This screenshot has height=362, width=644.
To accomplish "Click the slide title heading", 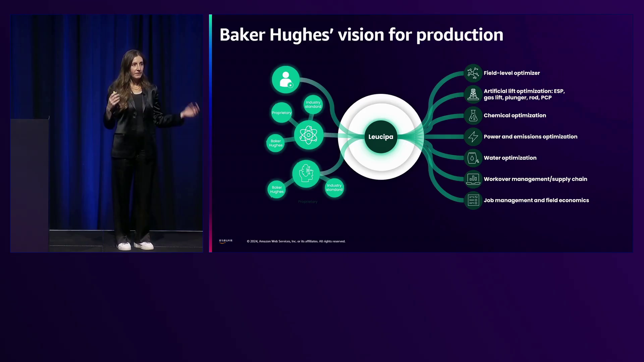I will [361, 35].
